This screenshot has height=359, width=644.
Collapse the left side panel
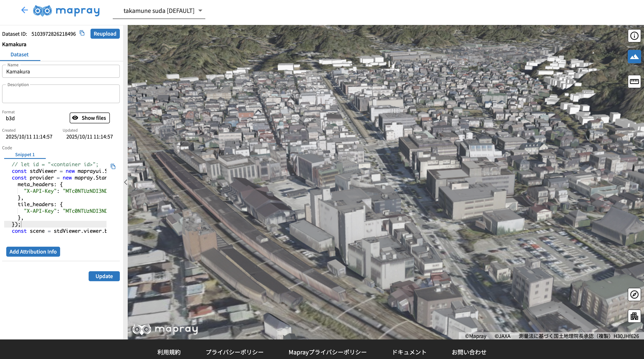coord(125,182)
